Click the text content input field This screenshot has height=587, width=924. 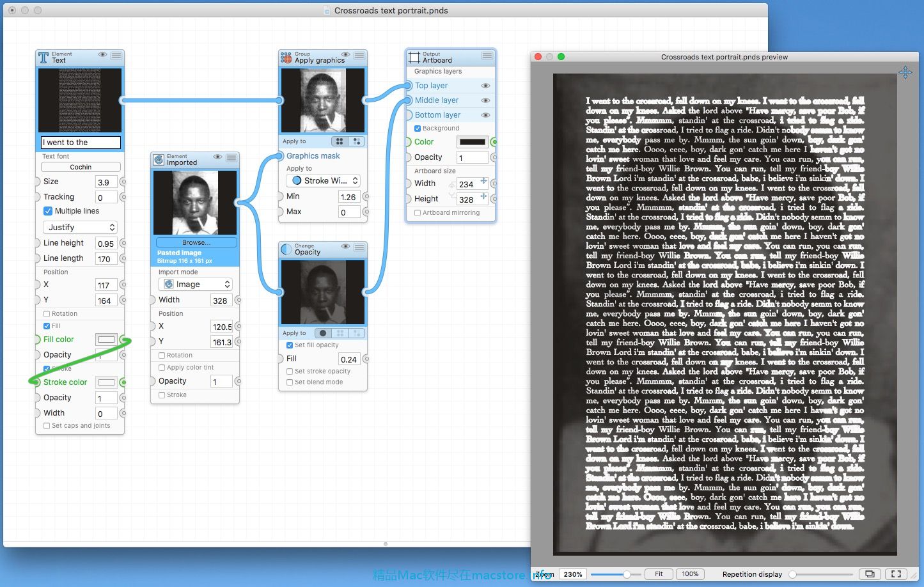[81, 143]
